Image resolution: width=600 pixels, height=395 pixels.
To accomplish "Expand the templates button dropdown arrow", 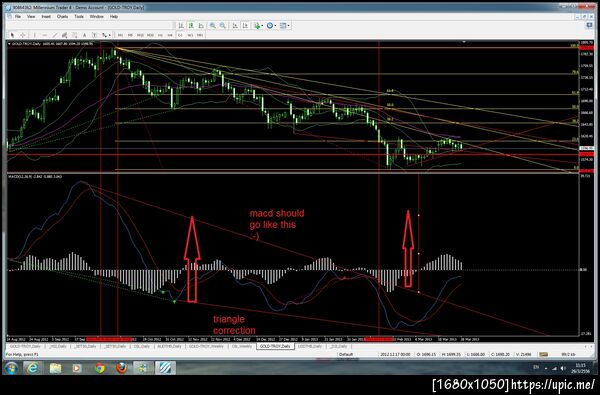I will point(289,26).
